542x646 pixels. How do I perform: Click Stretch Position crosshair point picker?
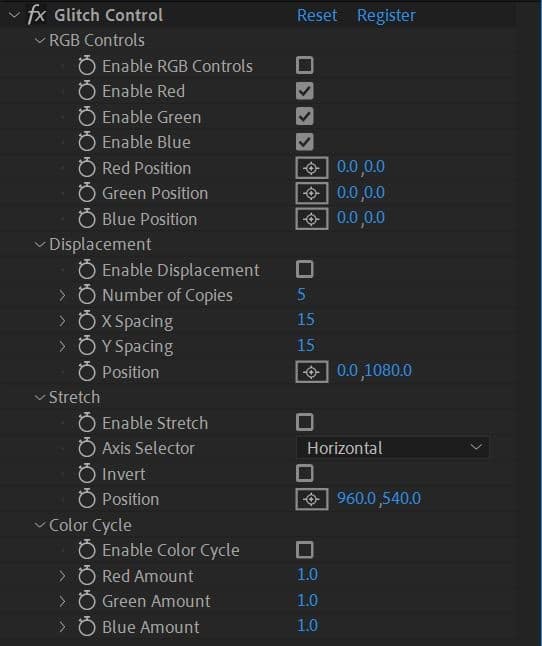coord(311,499)
